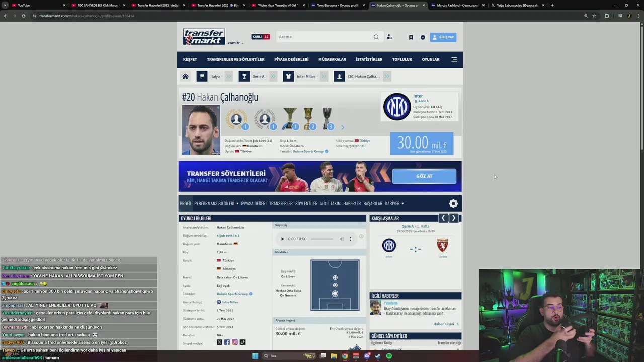Open the Inter club crest in header
This screenshot has width=644, height=362.
[396, 106]
